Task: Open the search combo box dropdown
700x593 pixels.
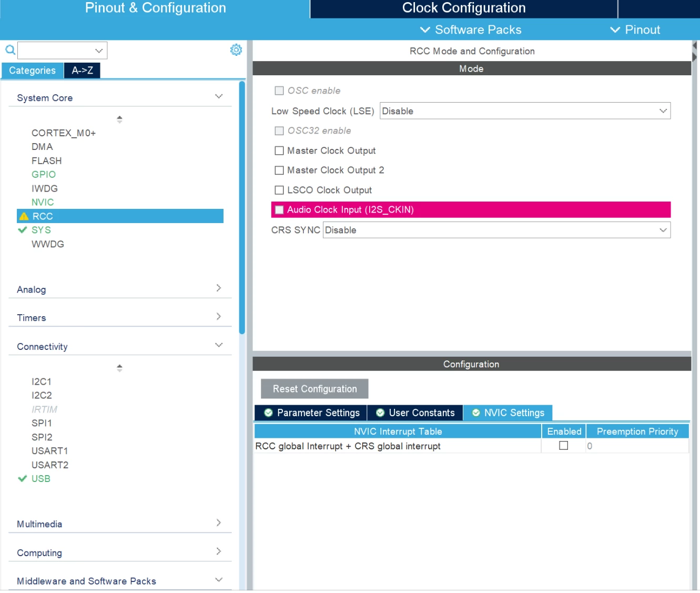Action: (98, 51)
